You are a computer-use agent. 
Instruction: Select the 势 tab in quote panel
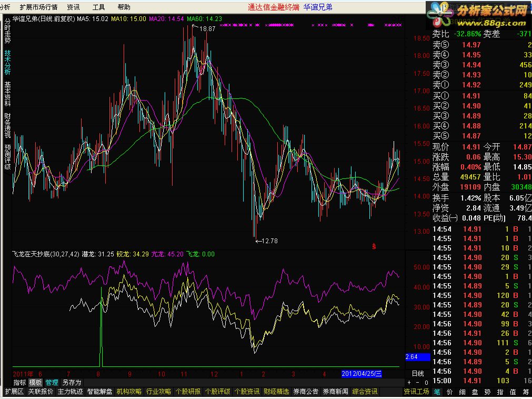(x=487, y=392)
